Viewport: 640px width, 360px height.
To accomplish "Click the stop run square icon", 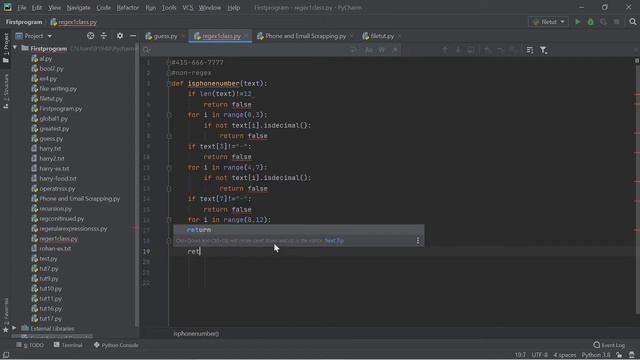I will coord(617,22).
